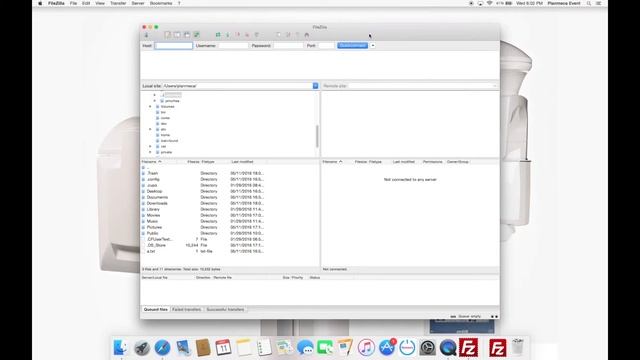Viewport: 640px width, 360px height.
Task: Open Calendar from the dock
Action: point(223,347)
